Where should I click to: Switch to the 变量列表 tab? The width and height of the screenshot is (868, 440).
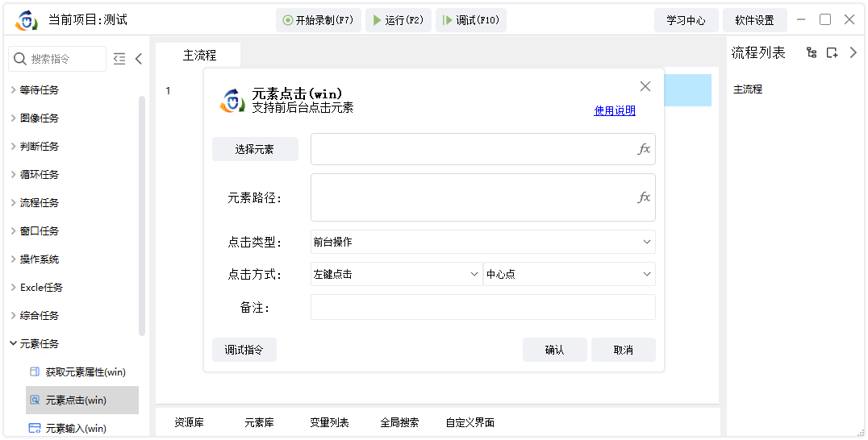[329, 422]
